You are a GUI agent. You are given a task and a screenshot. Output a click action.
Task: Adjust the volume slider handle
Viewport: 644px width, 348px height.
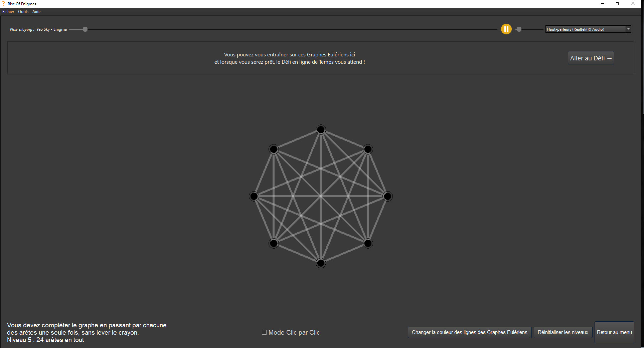pyautogui.click(x=519, y=29)
